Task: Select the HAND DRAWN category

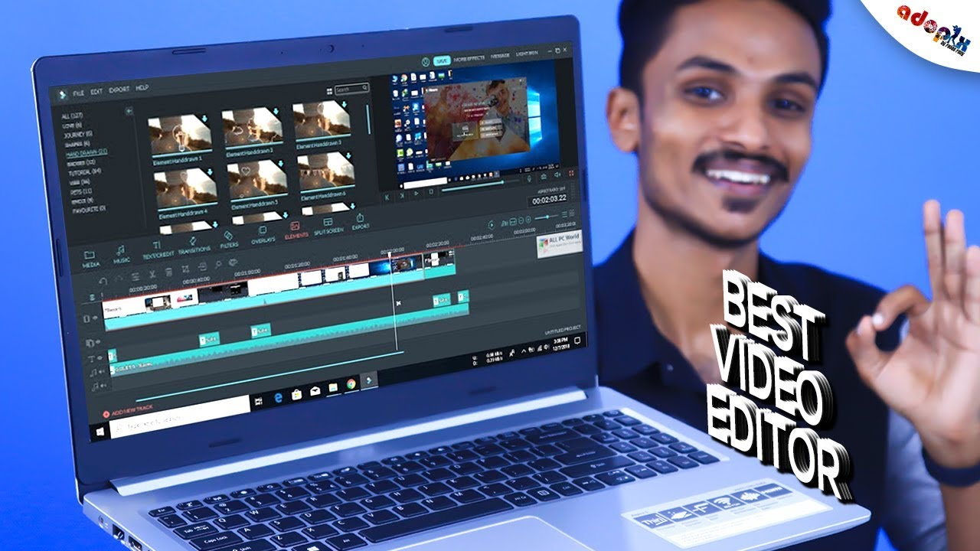Action: (87, 152)
